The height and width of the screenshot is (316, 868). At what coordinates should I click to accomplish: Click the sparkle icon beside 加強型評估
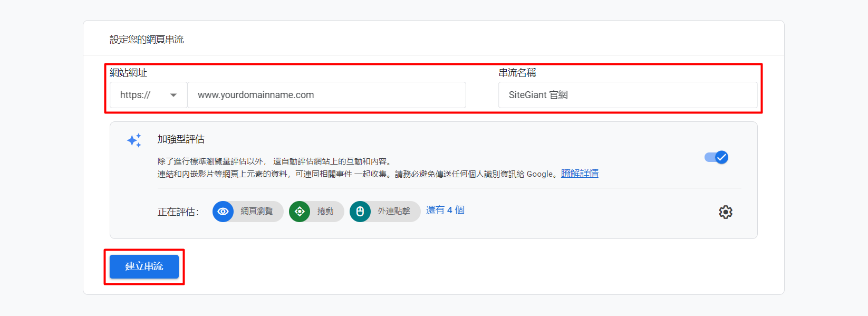(134, 140)
